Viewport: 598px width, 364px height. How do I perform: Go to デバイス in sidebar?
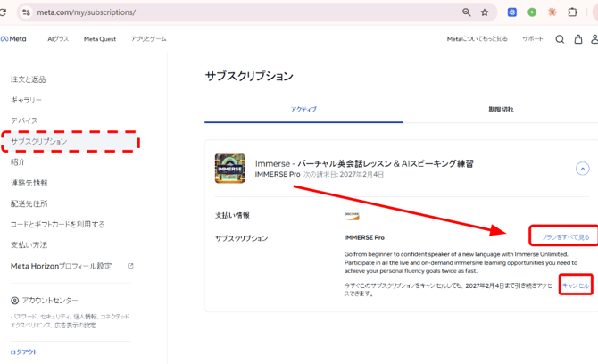(x=24, y=120)
